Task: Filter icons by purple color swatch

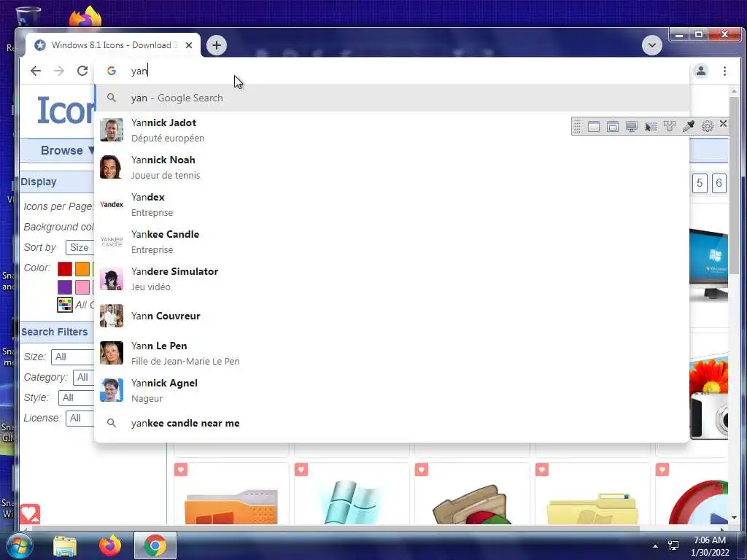Action: point(65,287)
